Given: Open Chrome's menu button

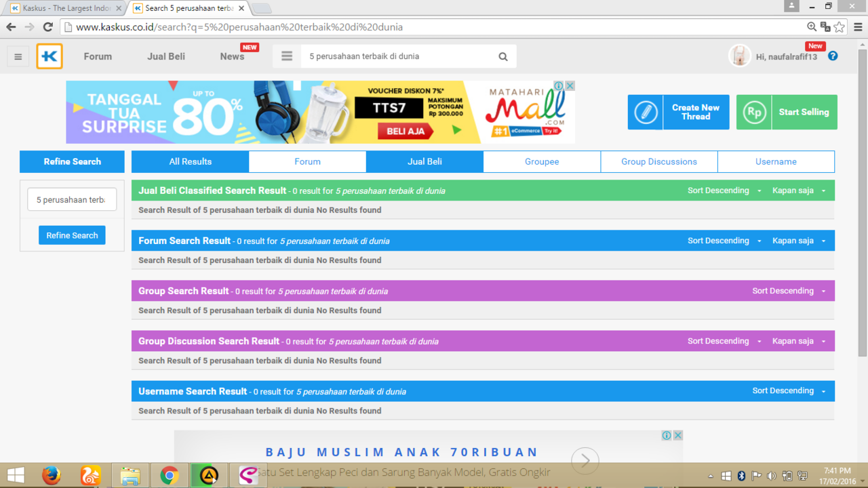Looking at the screenshot, I should (x=857, y=27).
